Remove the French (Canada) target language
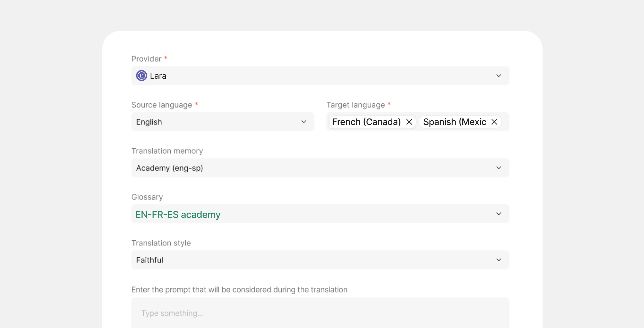The width and height of the screenshot is (644, 328). point(409,122)
